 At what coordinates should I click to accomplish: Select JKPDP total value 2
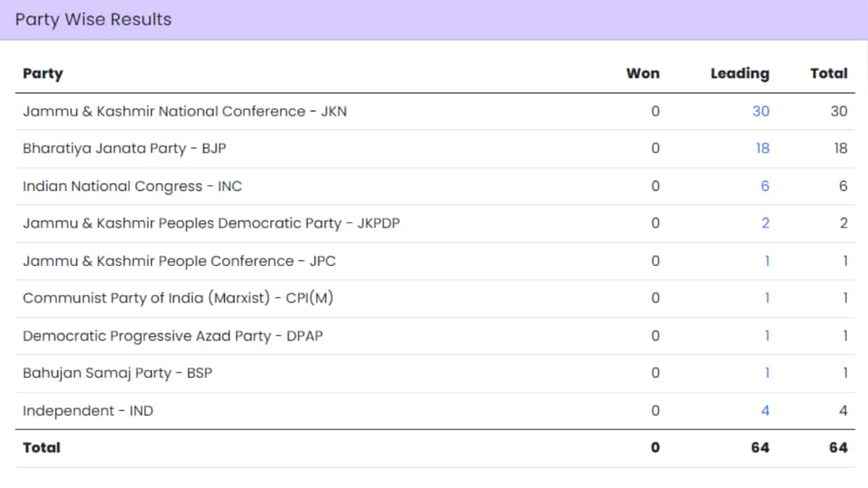pos(843,223)
